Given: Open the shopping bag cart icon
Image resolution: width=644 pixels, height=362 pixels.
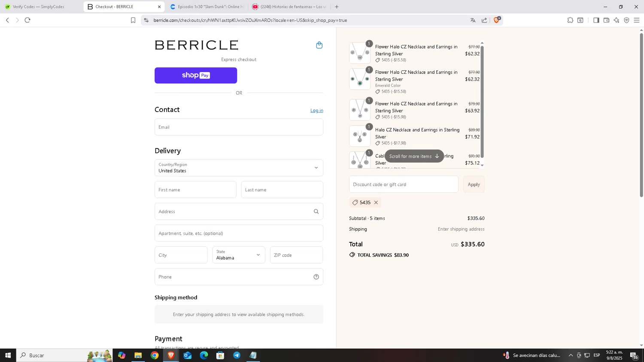Looking at the screenshot, I should (319, 45).
